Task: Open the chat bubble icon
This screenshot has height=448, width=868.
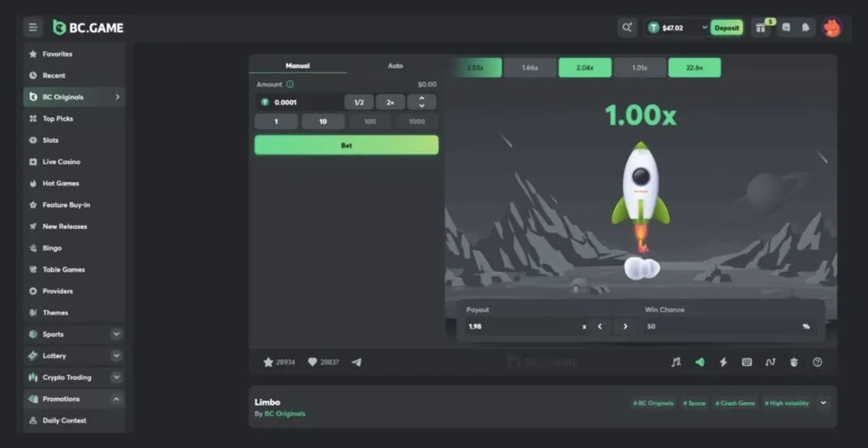Action: [786, 28]
